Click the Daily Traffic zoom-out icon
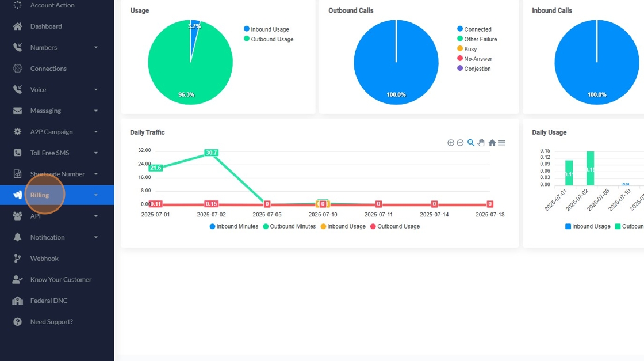The width and height of the screenshot is (644, 361). click(x=461, y=143)
